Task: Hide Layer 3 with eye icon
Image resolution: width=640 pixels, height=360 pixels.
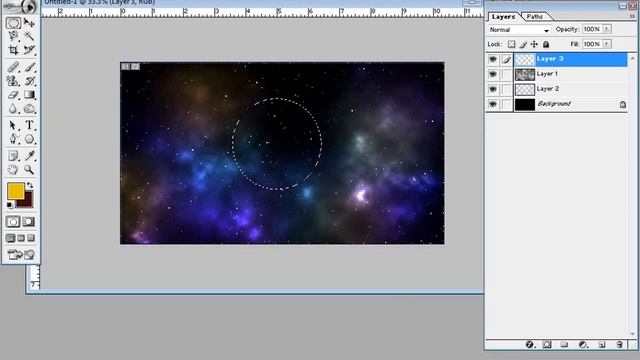Action: pyautogui.click(x=493, y=59)
